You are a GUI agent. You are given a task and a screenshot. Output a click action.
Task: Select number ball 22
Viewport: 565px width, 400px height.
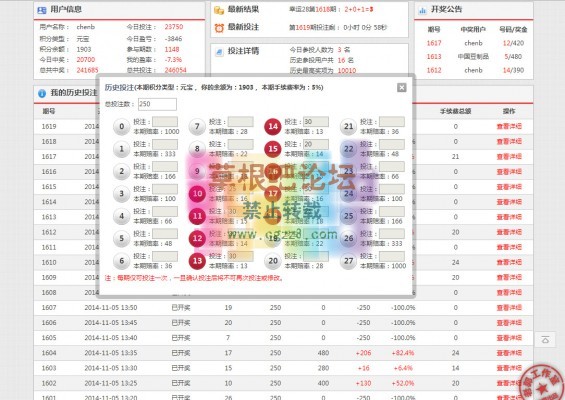(348, 149)
